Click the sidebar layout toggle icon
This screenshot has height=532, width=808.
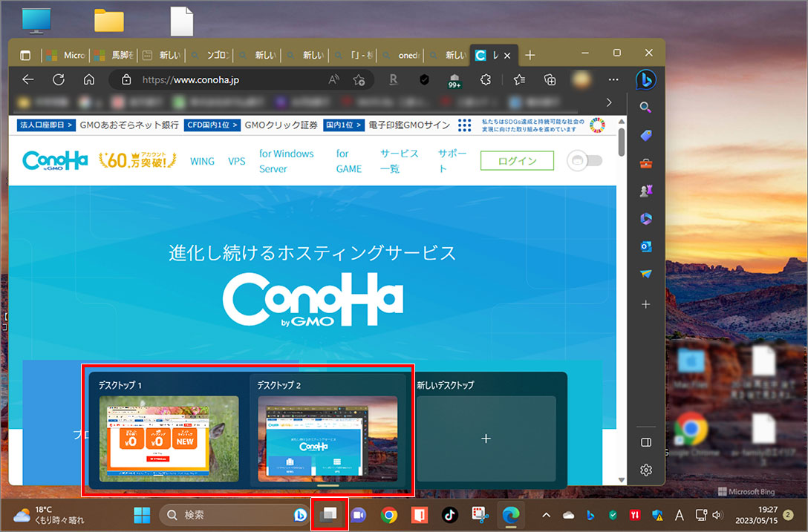645,442
